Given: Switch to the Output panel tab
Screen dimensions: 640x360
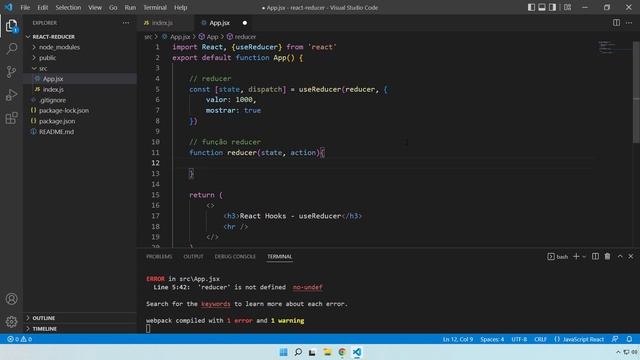Looking at the screenshot, I should (193, 256).
